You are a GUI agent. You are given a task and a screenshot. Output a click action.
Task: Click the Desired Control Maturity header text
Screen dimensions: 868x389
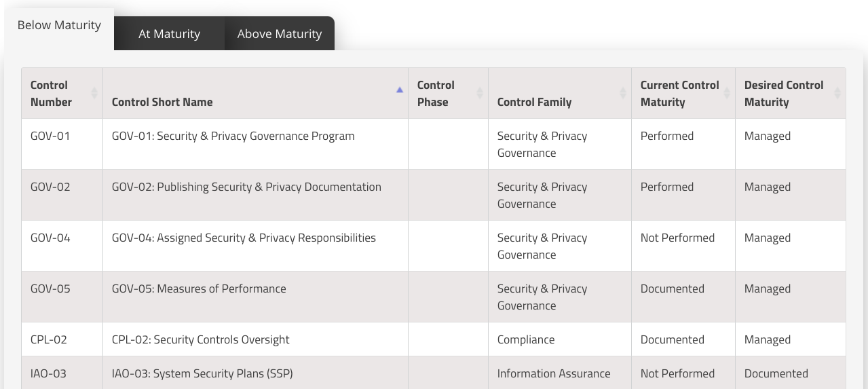(784, 94)
